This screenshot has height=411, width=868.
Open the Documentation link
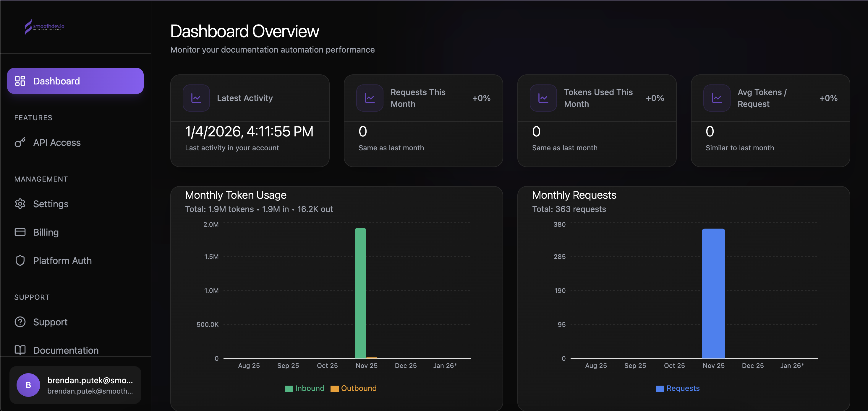66,350
